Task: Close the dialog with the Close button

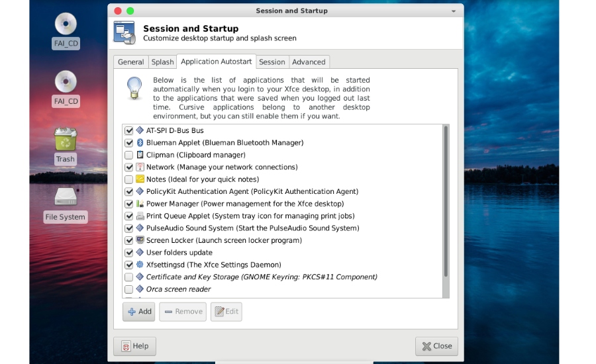Action: pos(437,346)
